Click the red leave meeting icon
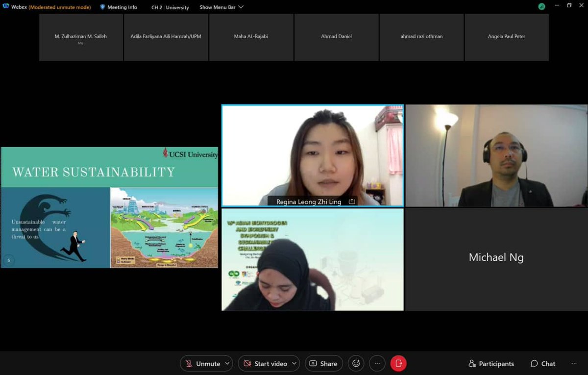This screenshot has height=375, width=588. coord(398,363)
